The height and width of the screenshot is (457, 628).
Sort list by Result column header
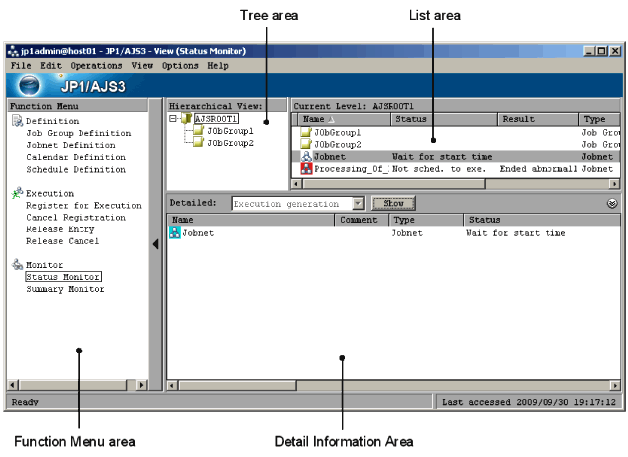click(x=538, y=119)
